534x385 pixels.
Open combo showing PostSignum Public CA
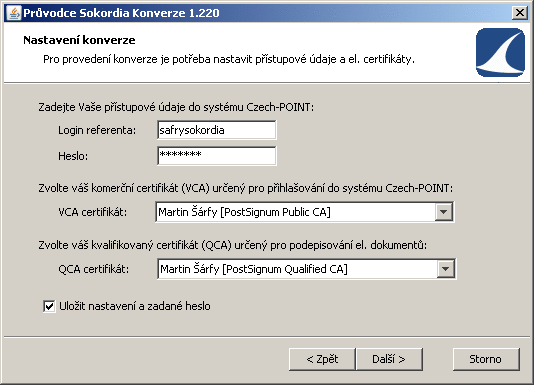pyautogui.click(x=305, y=212)
